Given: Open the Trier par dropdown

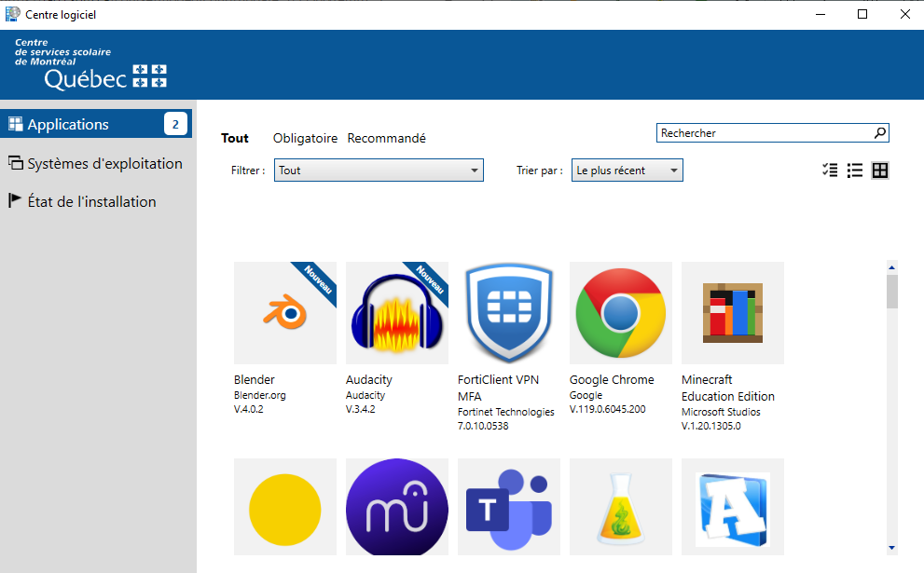Looking at the screenshot, I should coord(627,171).
